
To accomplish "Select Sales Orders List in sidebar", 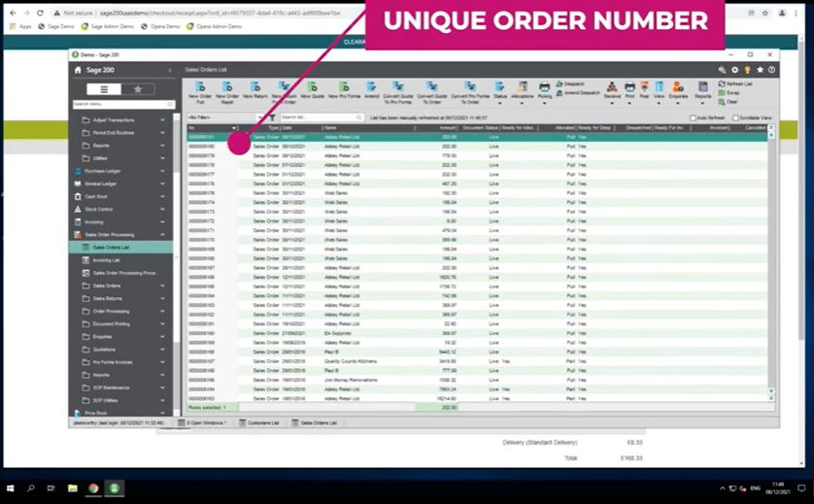I will coord(122,248).
